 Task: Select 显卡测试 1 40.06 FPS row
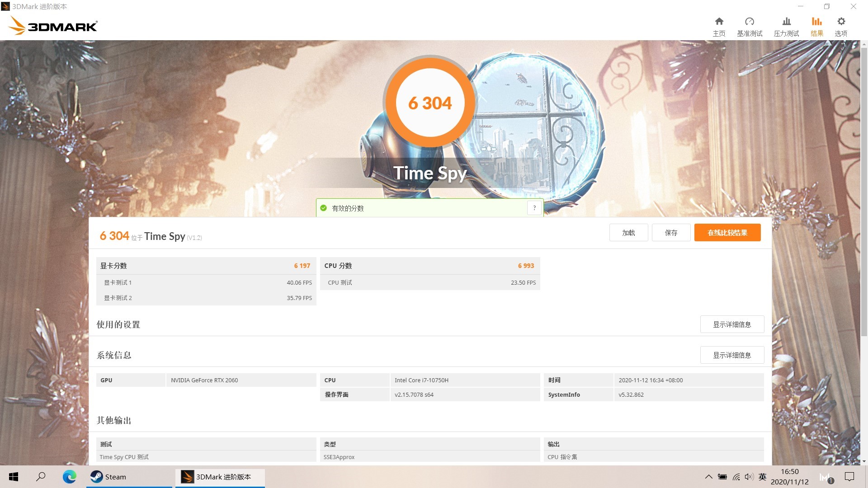pyautogui.click(x=206, y=282)
